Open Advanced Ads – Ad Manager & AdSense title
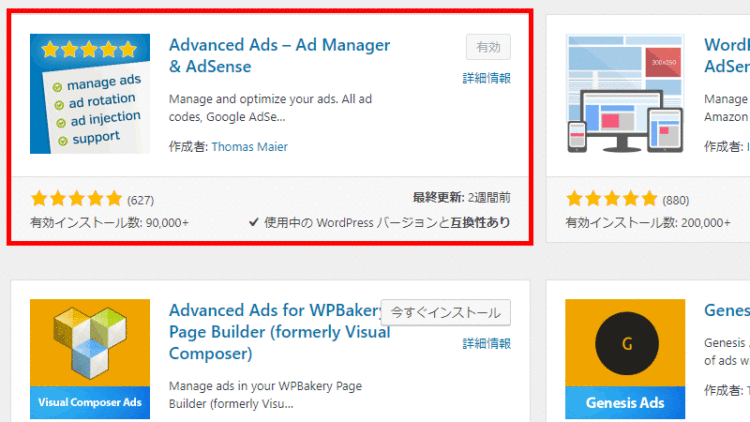Image resolution: width=750 pixels, height=422 pixels. 279,56
